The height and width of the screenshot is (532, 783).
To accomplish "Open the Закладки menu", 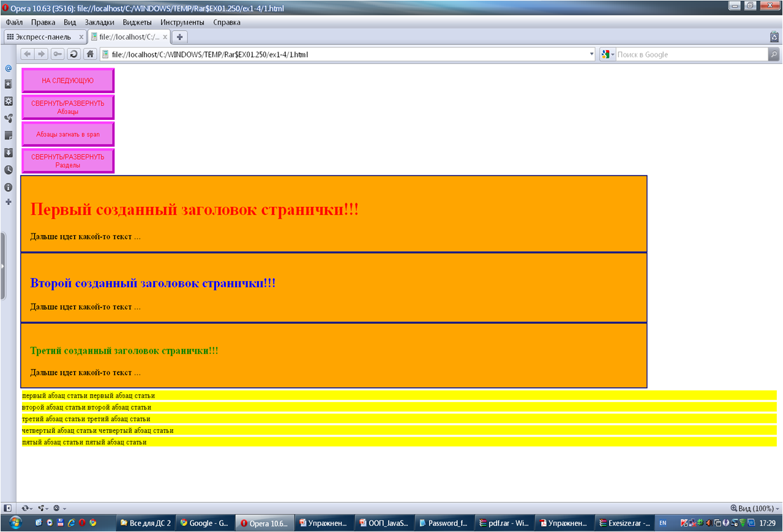I will point(99,22).
